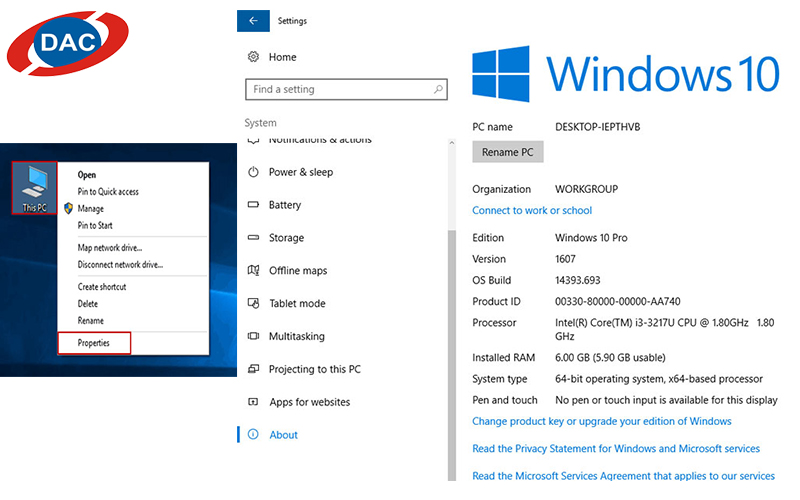Click the System section heading
The height and width of the screenshot is (500, 800).
tap(260, 122)
